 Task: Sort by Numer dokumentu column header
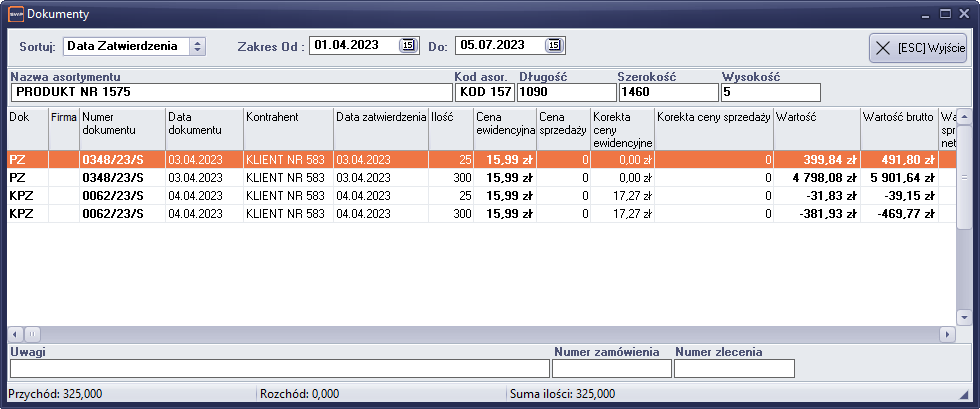click(121, 130)
